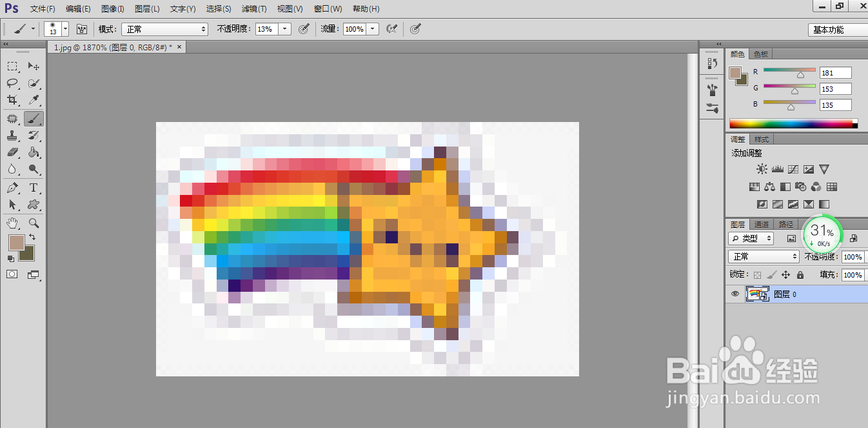The height and width of the screenshot is (428, 868).
Task: Select the Pen tool
Action: [x=12, y=188]
